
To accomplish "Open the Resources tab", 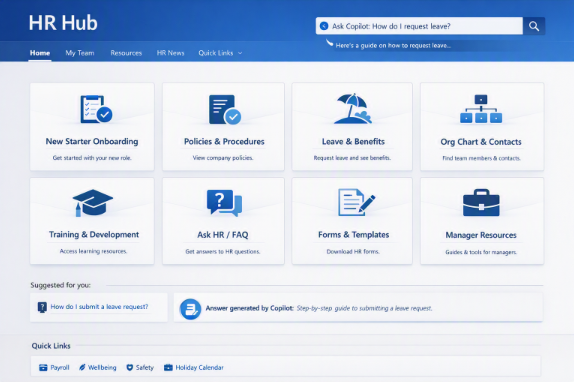I will 126,53.
